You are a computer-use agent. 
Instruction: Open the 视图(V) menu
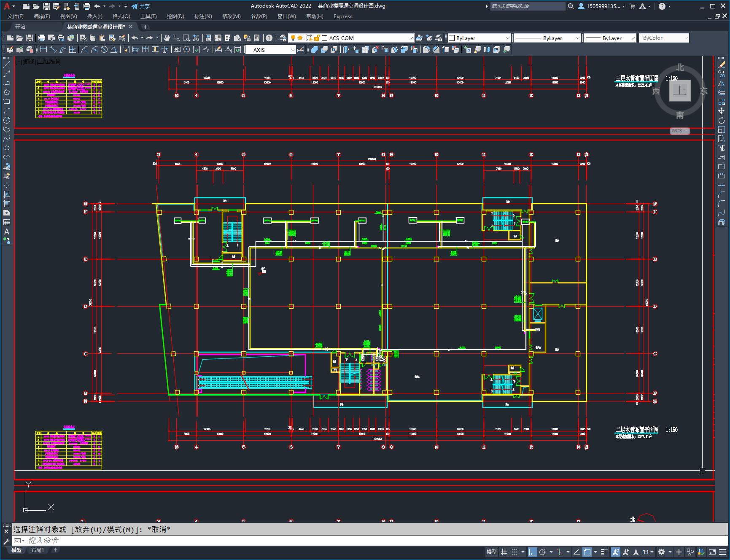click(x=68, y=16)
